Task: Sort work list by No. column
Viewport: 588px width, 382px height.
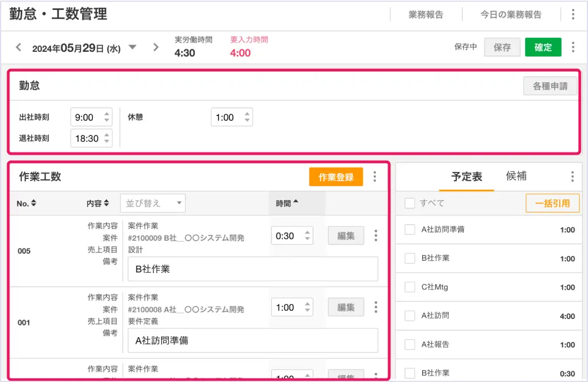Action: (x=26, y=204)
